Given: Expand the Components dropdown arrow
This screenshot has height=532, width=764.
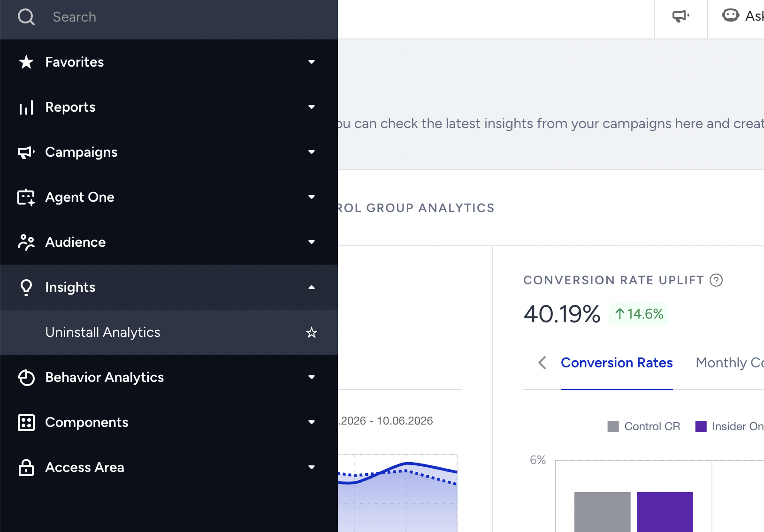Looking at the screenshot, I should (x=312, y=422).
